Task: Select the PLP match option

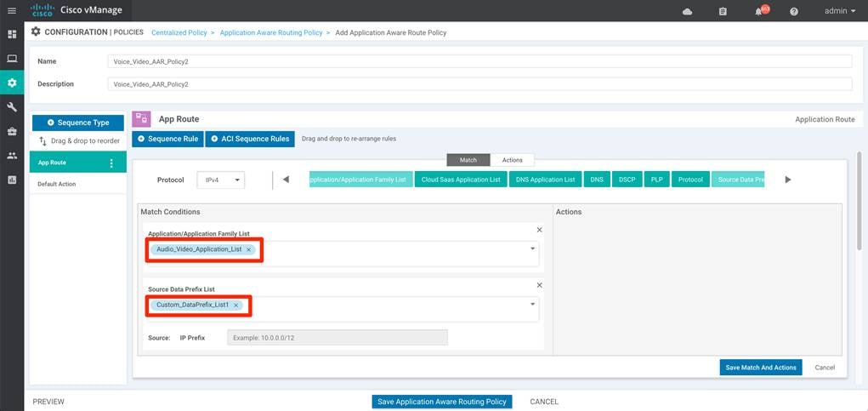Action: click(x=657, y=180)
